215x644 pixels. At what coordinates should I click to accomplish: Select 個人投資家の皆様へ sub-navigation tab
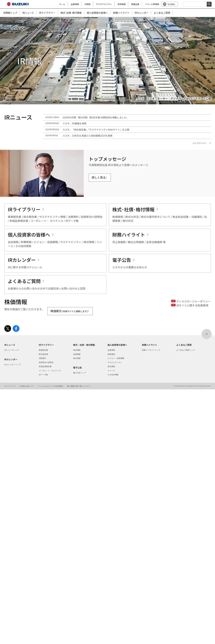[x=97, y=13]
